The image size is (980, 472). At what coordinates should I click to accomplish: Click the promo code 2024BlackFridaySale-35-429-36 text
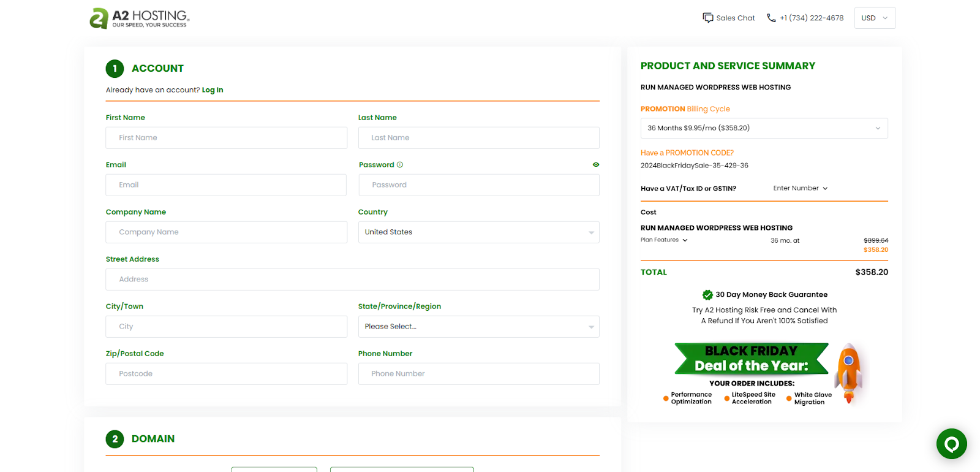coord(695,166)
